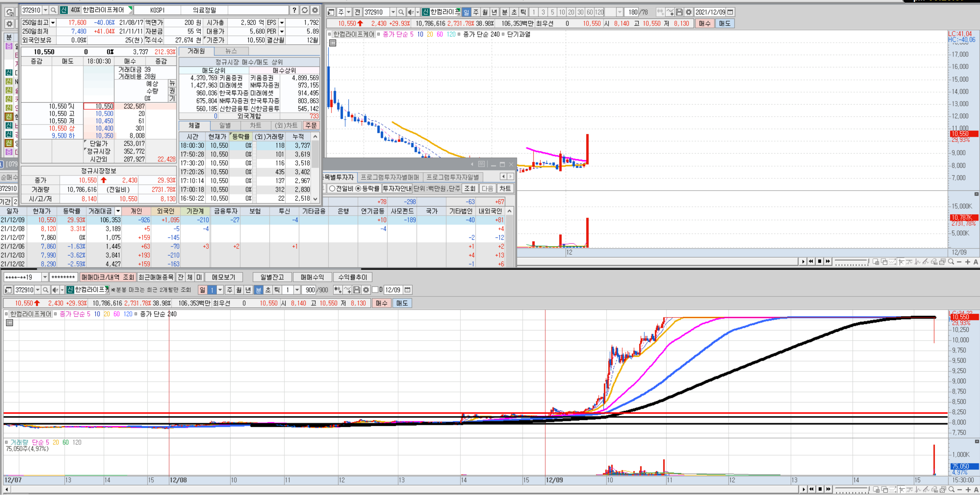980x495 pixels.
Task: Open the calendar picker next to 2021/12/09
Action: click(730, 12)
